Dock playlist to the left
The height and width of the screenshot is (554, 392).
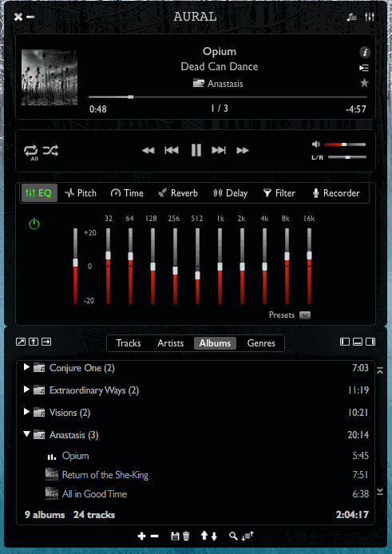click(x=345, y=342)
